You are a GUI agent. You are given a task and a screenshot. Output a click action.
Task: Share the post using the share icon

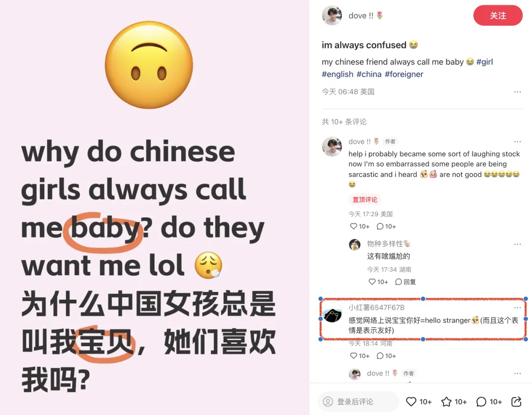click(516, 402)
